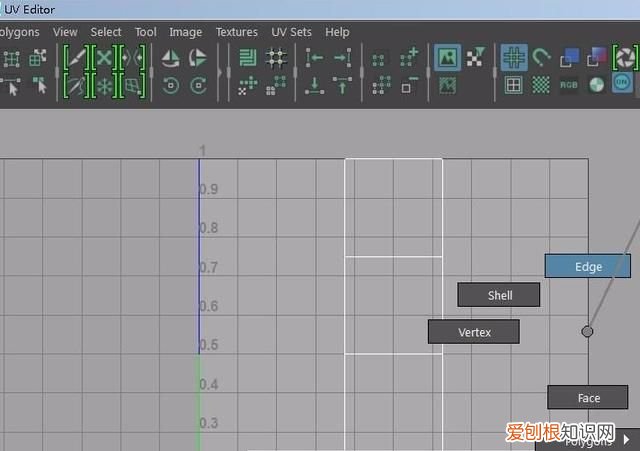Pick Shell from the marking menu
The image size is (640, 451).
[499, 295]
